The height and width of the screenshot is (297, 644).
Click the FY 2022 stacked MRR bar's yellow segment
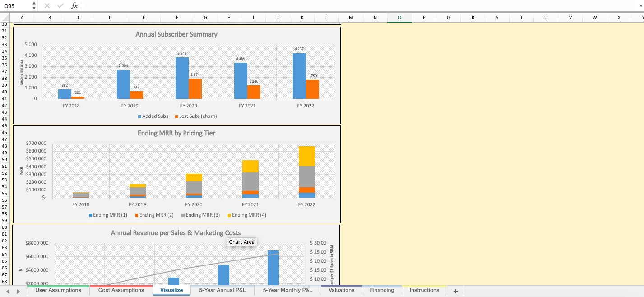click(307, 156)
